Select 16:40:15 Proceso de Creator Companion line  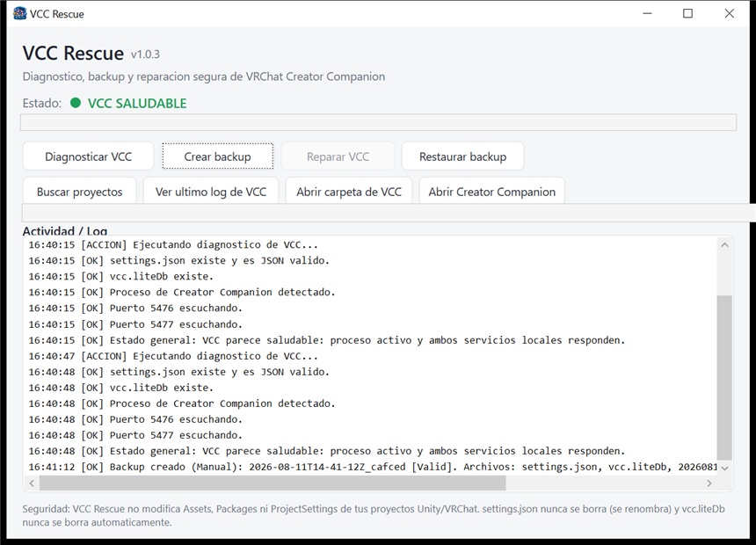[182, 292]
